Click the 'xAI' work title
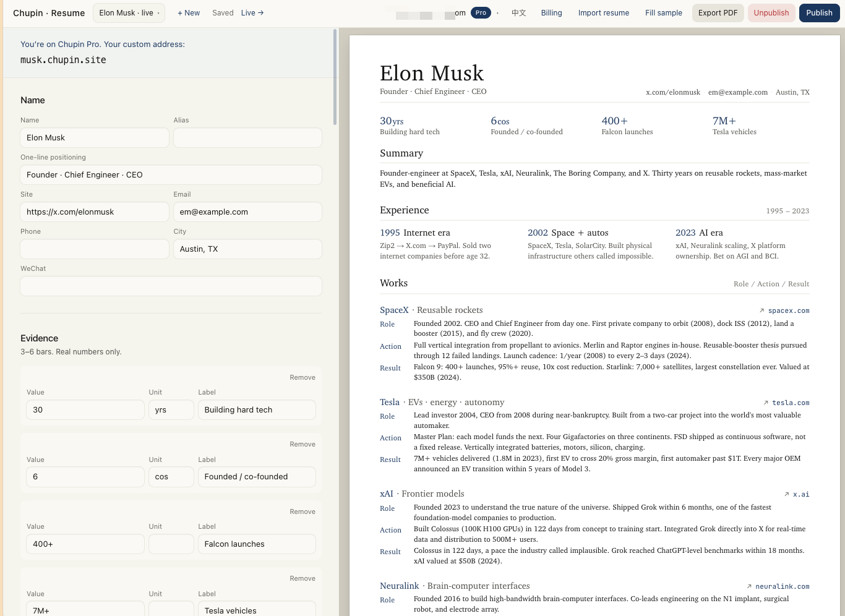This screenshot has height=616, width=845. pos(387,494)
